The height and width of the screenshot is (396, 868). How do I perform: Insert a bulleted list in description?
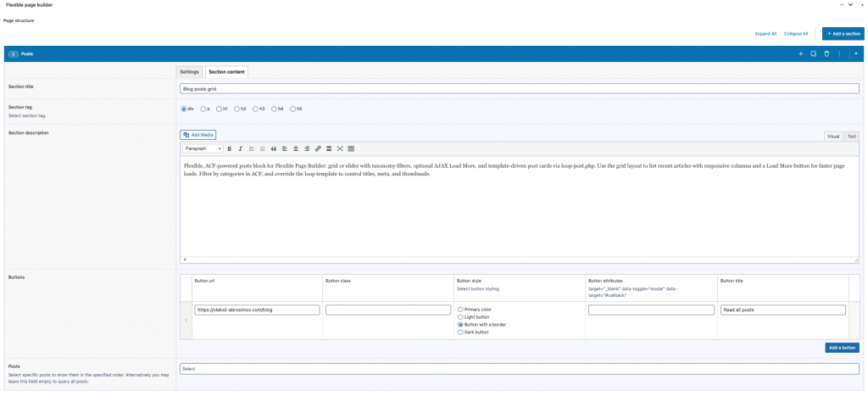point(251,149)
